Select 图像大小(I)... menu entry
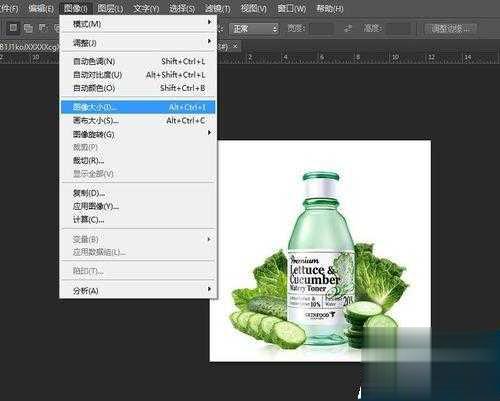The image size is (500, 401). pyautogui.click(x=138, y=107)
